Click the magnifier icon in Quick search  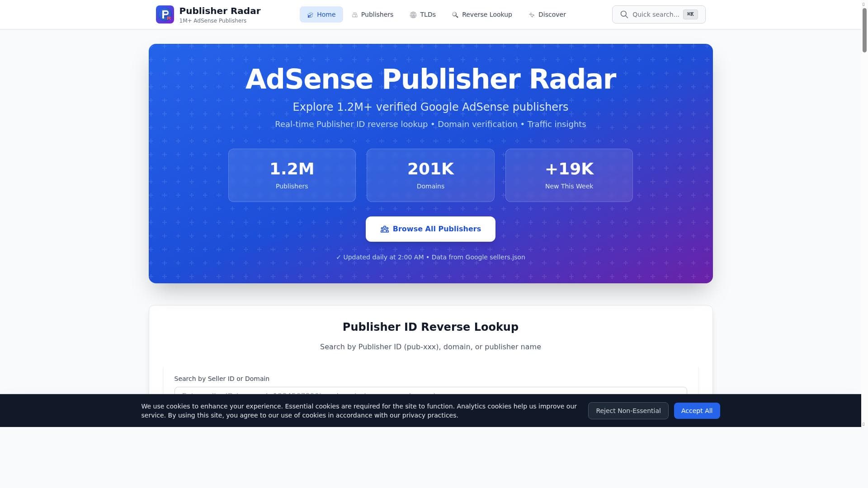pyautogui.click(x=624, y=14)
